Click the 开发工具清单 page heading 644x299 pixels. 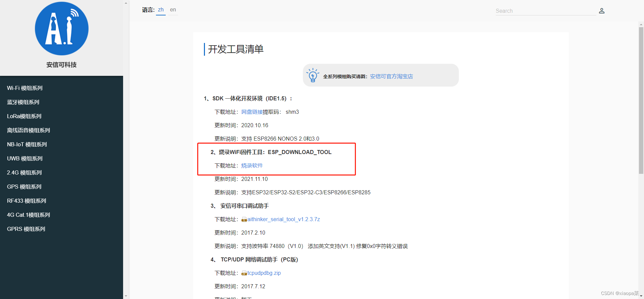point(236,49)
